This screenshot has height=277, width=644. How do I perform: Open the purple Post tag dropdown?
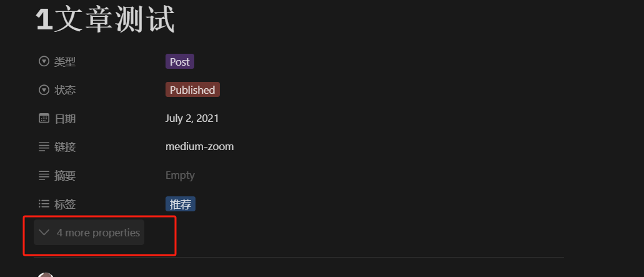tap(180, 62)
